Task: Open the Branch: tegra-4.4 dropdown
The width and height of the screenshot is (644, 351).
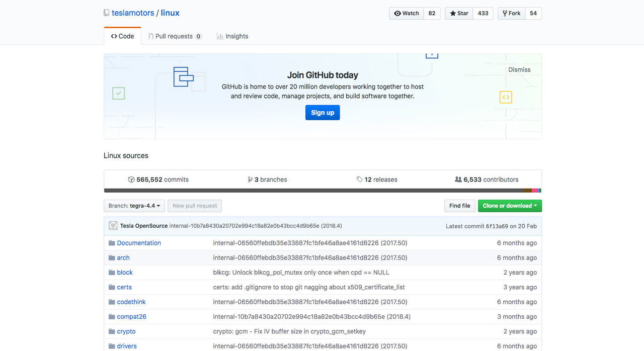Action: click(x=134, y=206)
